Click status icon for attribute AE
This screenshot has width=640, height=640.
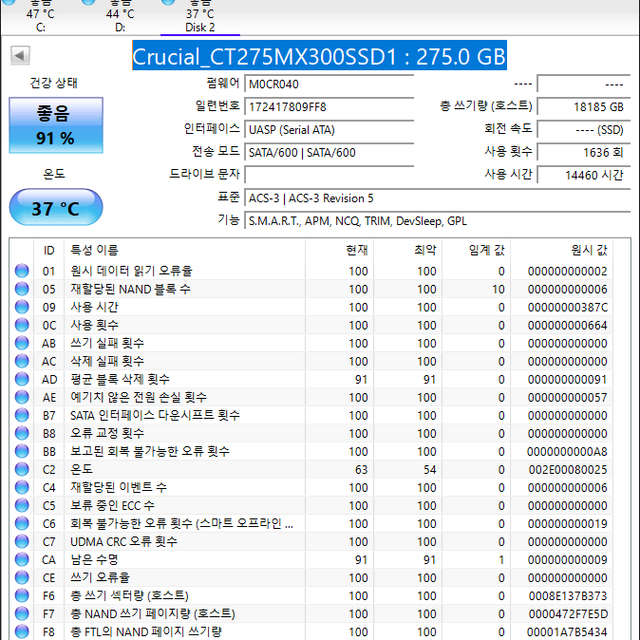click(22, 397)
